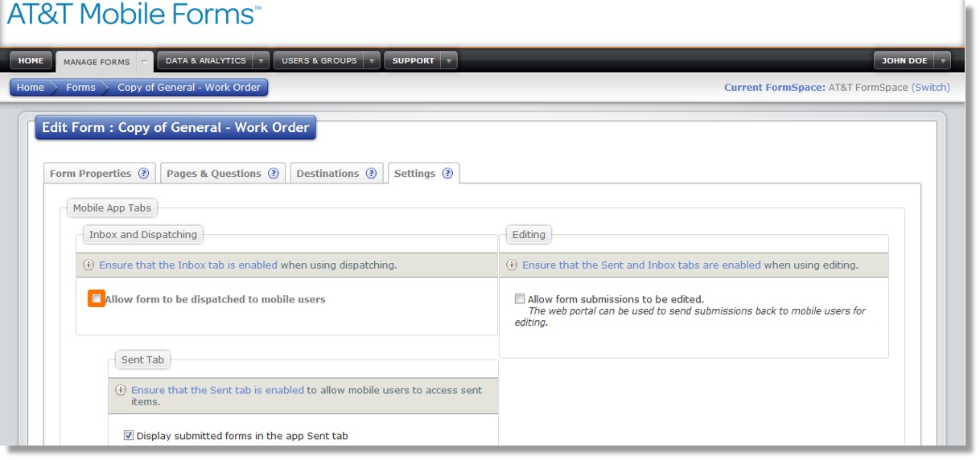Uncheck Display submitted forms in Sent tab

coord(129,436)
